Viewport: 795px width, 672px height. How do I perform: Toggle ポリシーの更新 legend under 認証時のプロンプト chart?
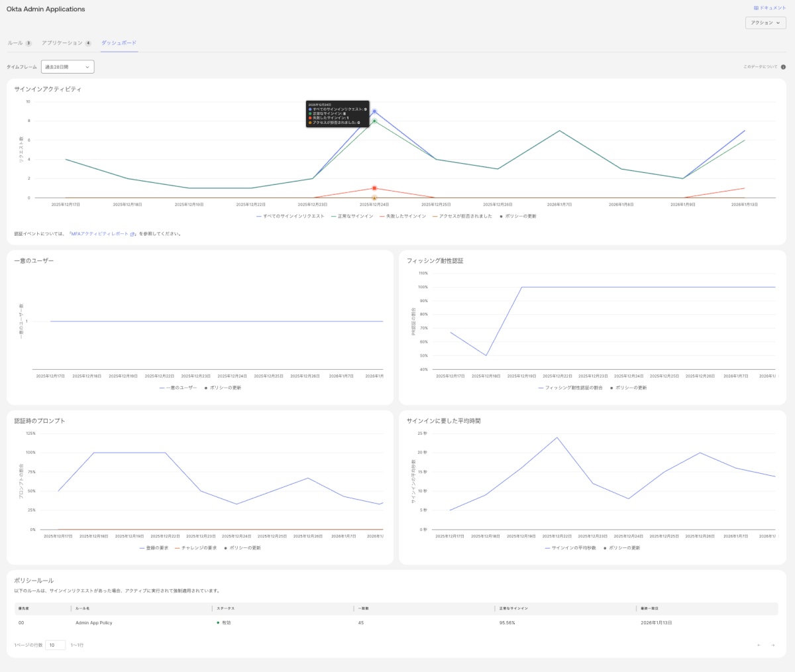242,548
